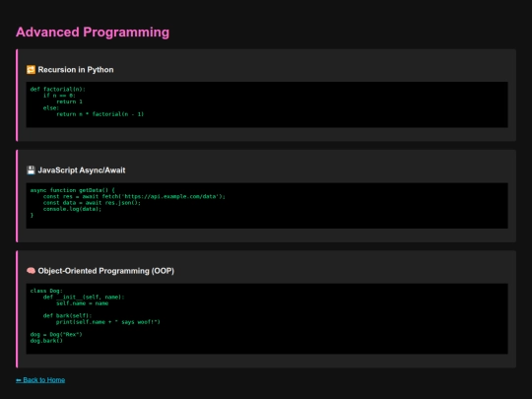
Task: Click the 'dog = Dog("Rex")' code line
Action: coord(56,334)
